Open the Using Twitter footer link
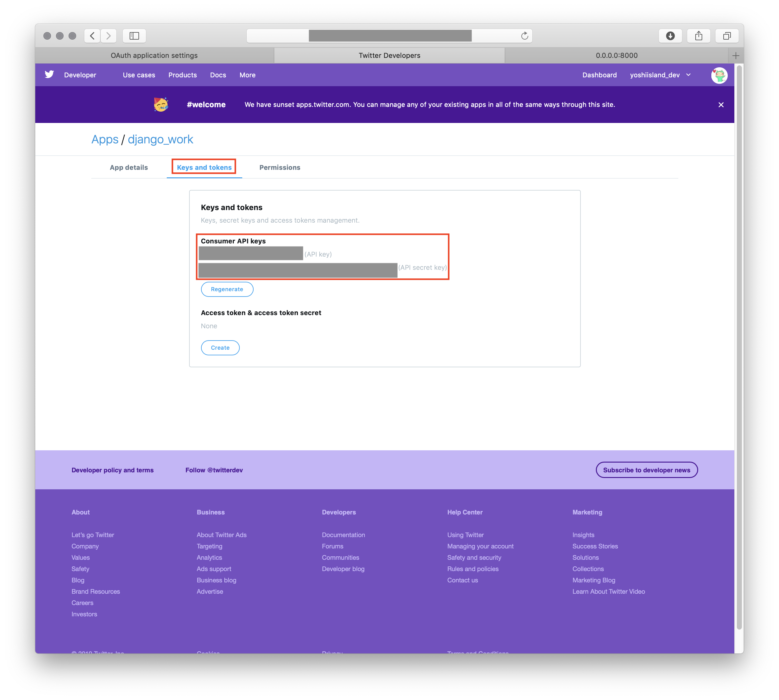 click(x=465, y=535)
